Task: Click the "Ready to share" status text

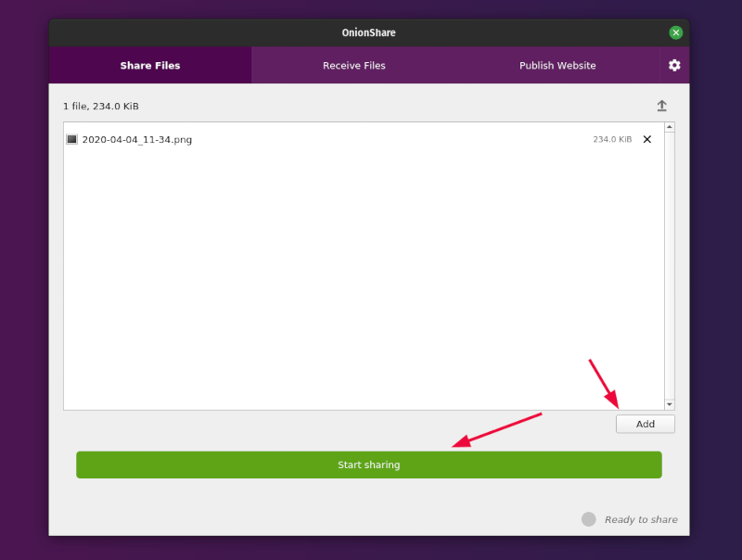Action: pyautogui.click(x=641, y=519)
